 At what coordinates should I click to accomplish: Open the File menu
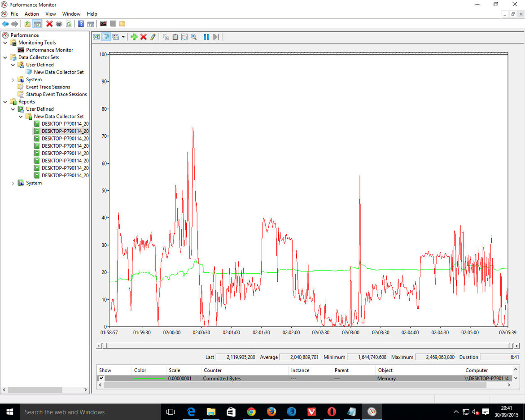point(14,14)
